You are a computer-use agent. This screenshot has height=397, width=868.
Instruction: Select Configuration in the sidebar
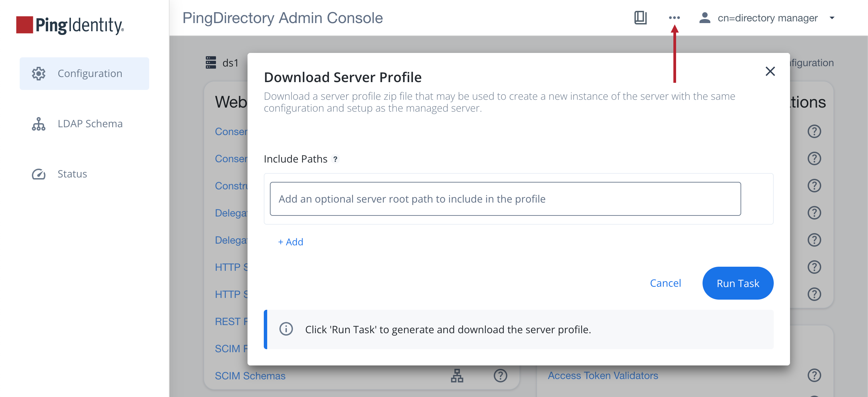click(x=90, y=73)
